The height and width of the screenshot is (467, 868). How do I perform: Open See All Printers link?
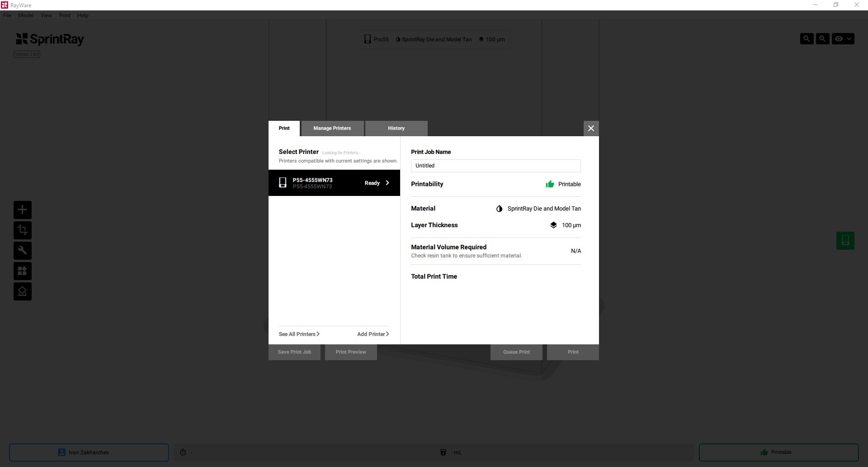pyautogui.click(x=299, y=334)
